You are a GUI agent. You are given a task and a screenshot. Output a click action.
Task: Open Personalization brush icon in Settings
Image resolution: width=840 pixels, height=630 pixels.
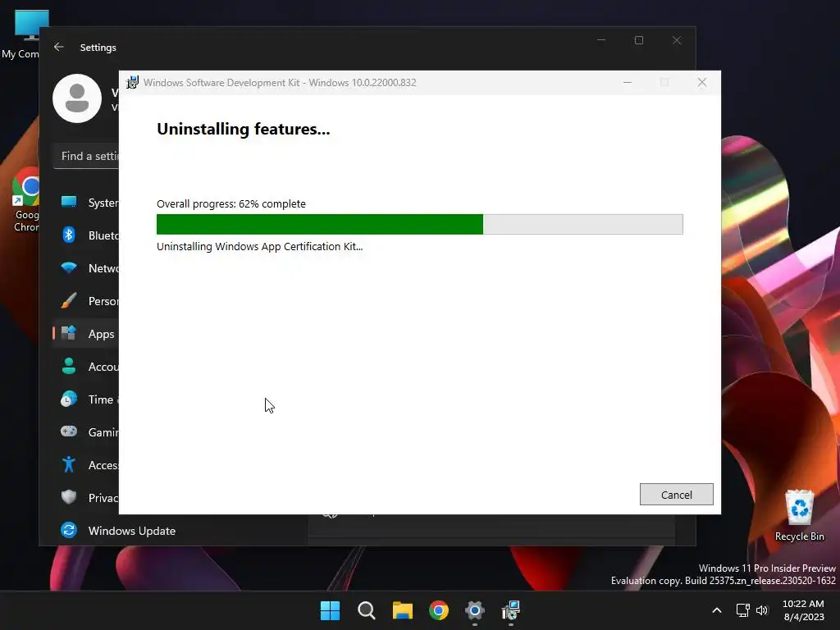pyautogui.click(x=69, y=300)
